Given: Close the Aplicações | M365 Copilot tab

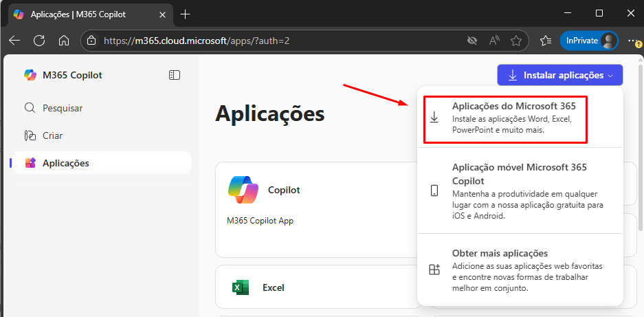Looking at the screenshot, I should [x=162, y=14].
